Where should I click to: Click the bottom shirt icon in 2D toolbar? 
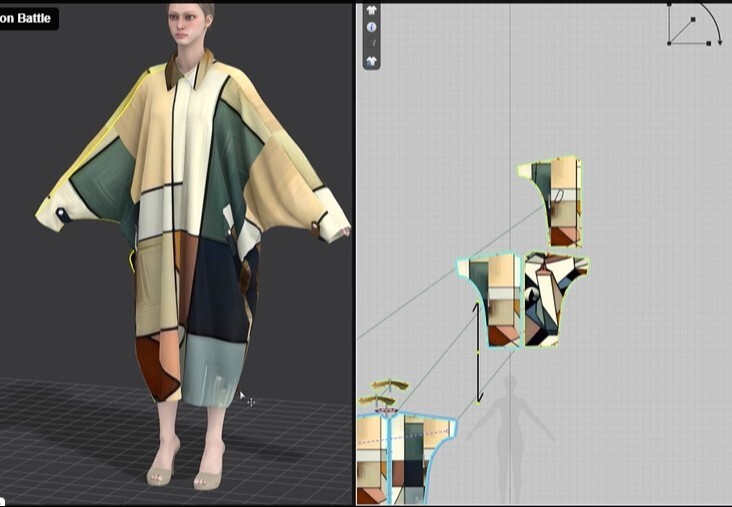[x=372, y=61]
